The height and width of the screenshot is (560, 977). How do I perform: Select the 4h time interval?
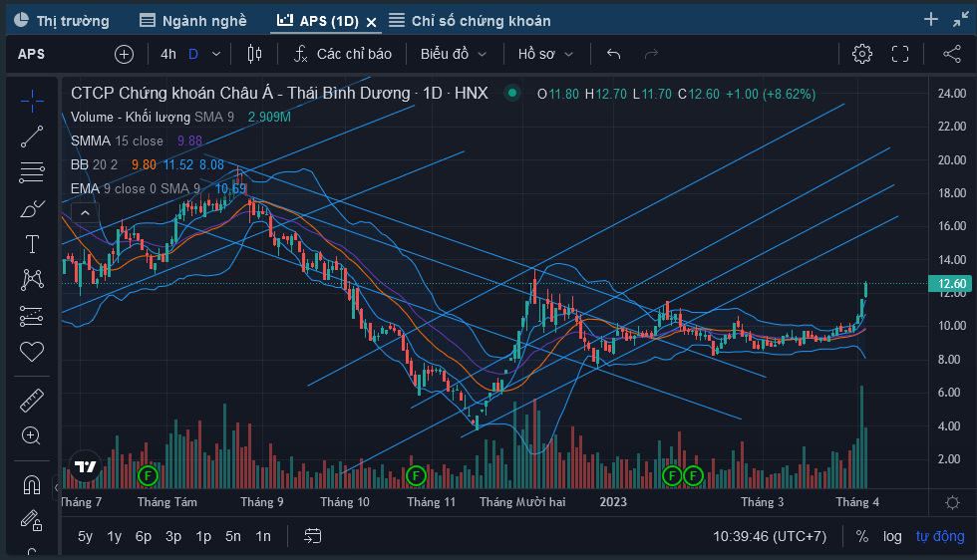(x=168, y=54)
